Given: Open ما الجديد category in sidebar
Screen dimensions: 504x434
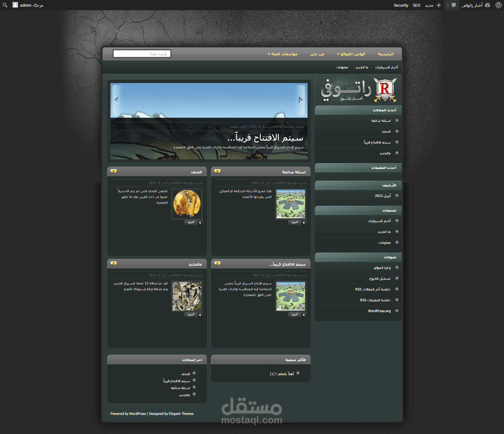Looking at the screenshot, I should click(x=384, y=232).
